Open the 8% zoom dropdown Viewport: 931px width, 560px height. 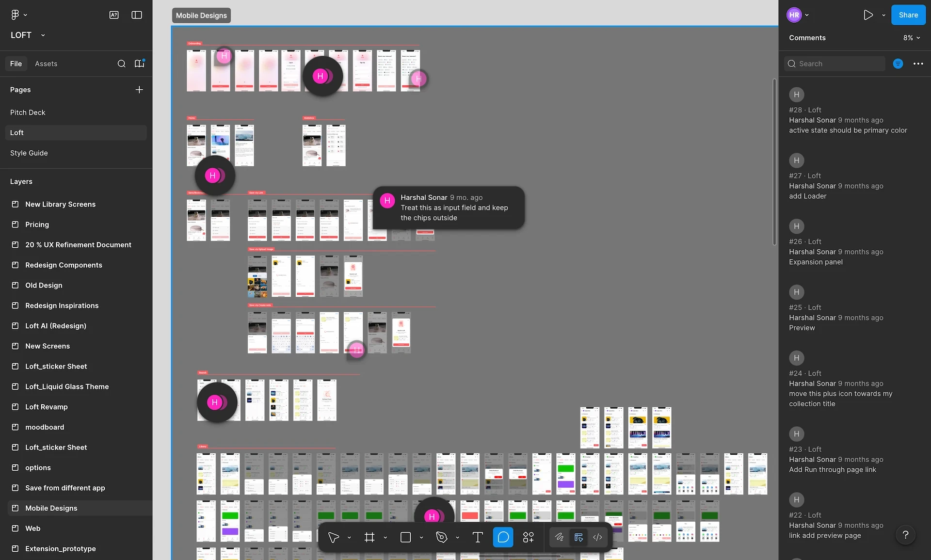(911, 38)
